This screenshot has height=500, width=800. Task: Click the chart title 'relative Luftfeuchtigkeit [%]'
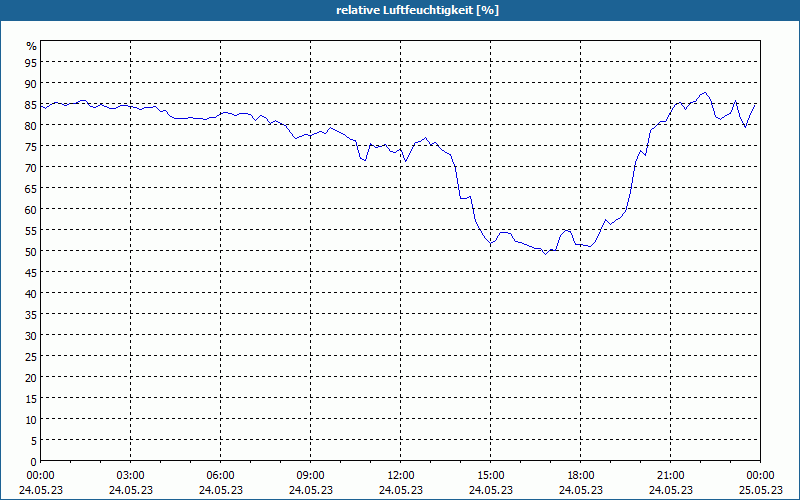click(x=417, y=10)
